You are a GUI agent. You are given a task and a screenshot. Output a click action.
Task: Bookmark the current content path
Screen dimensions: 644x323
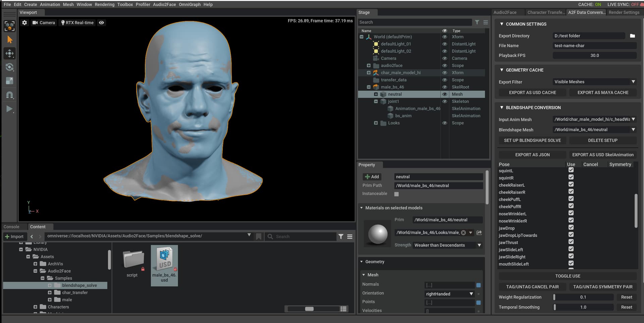[259, 236]
